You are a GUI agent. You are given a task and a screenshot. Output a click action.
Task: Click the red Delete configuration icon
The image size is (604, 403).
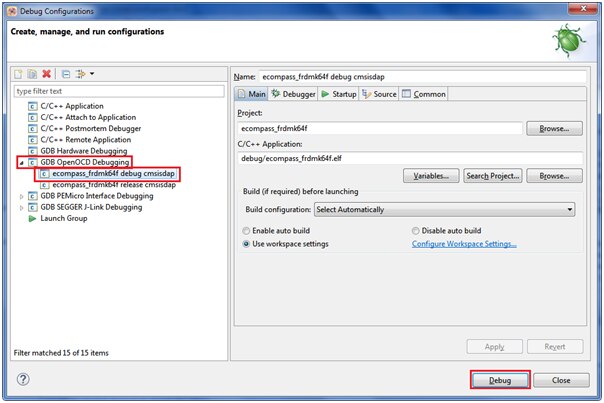pos(47,74)
